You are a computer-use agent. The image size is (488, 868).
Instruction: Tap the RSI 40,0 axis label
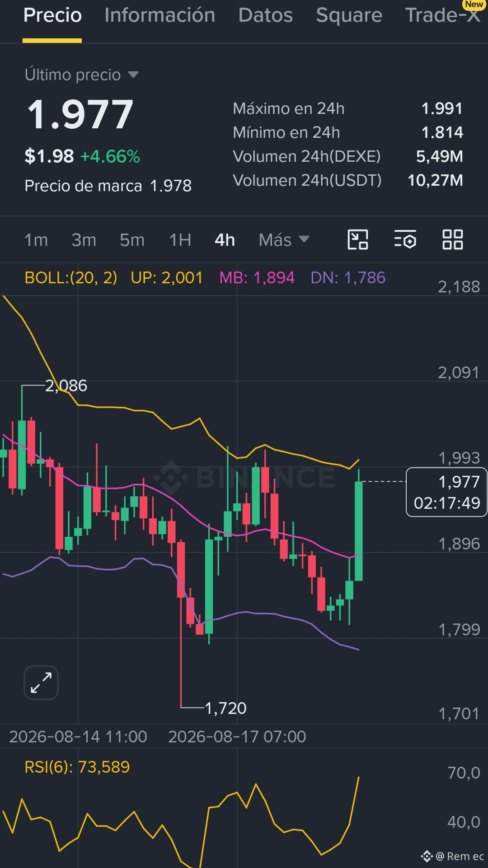464,822
